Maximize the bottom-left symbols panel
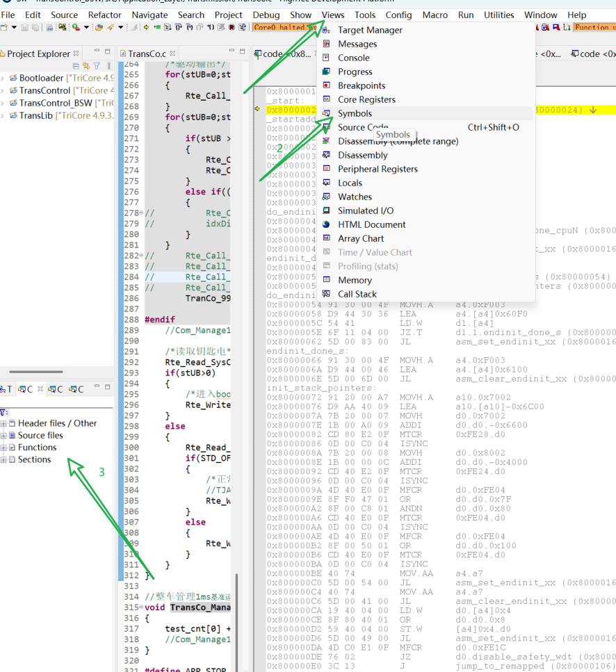The height and width of the screenshot is (672, 616). 108,386
